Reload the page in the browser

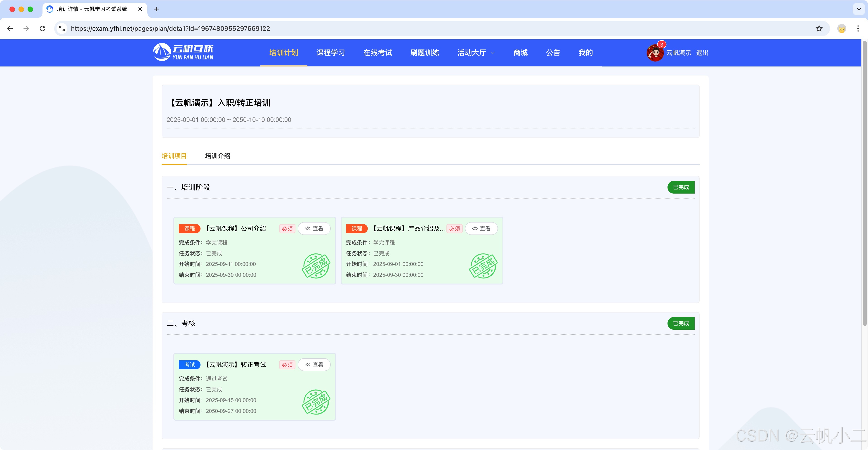pyautogui.click(x=42, y=29)
